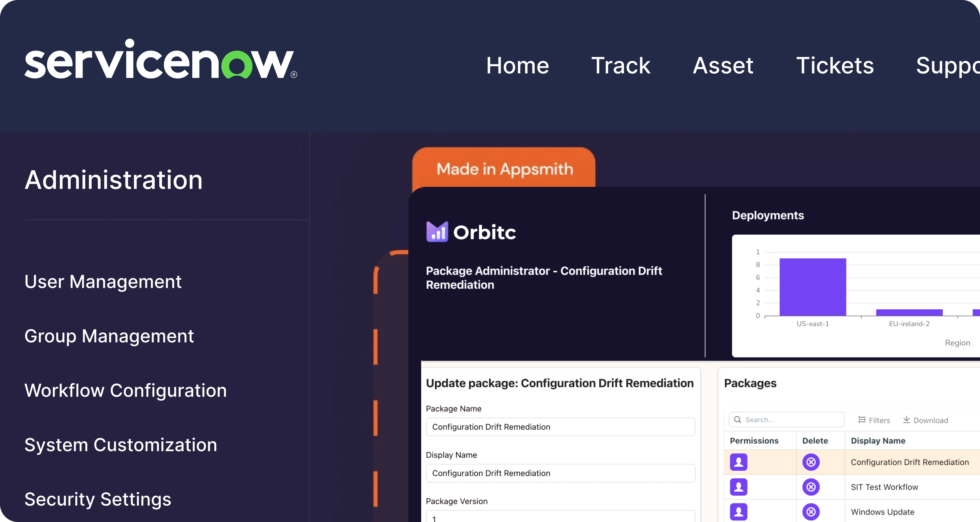
Task: Delete the Windows Update package
Action: click(811, 511)
